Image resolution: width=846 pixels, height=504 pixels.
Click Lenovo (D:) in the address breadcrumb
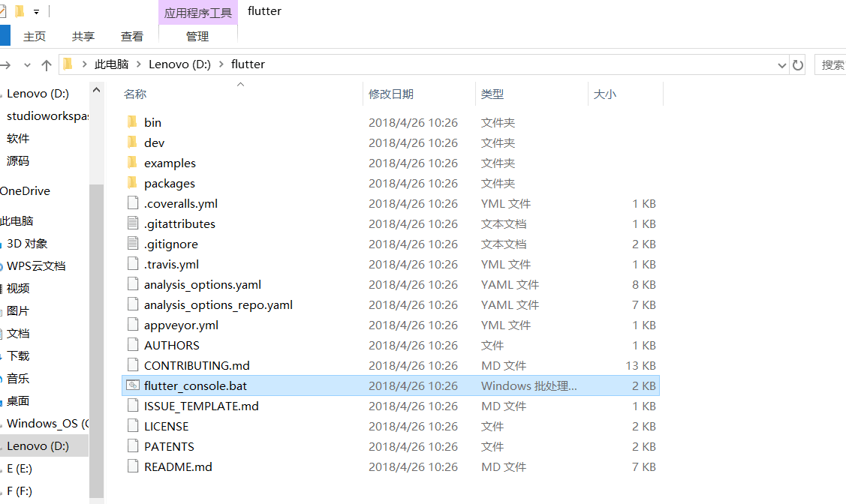[x=179, y=64]
